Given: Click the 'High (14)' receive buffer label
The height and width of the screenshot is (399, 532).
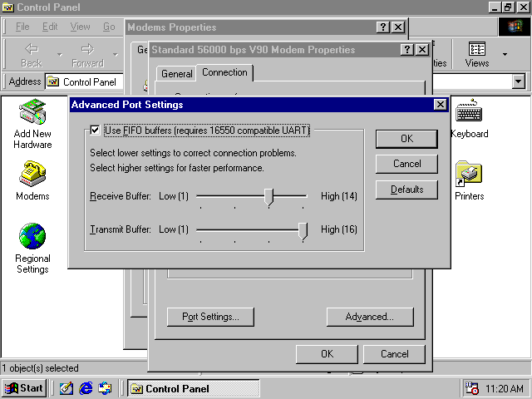Looking at the screenshot, I should pos(339,196).
